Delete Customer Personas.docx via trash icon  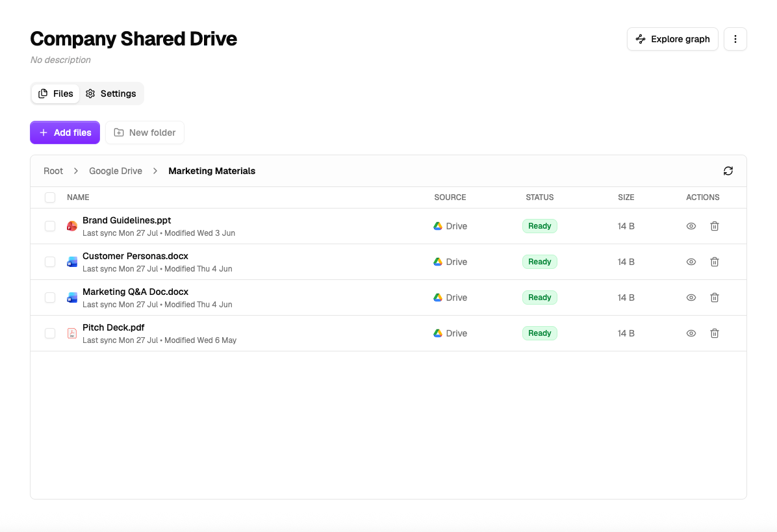715,262
